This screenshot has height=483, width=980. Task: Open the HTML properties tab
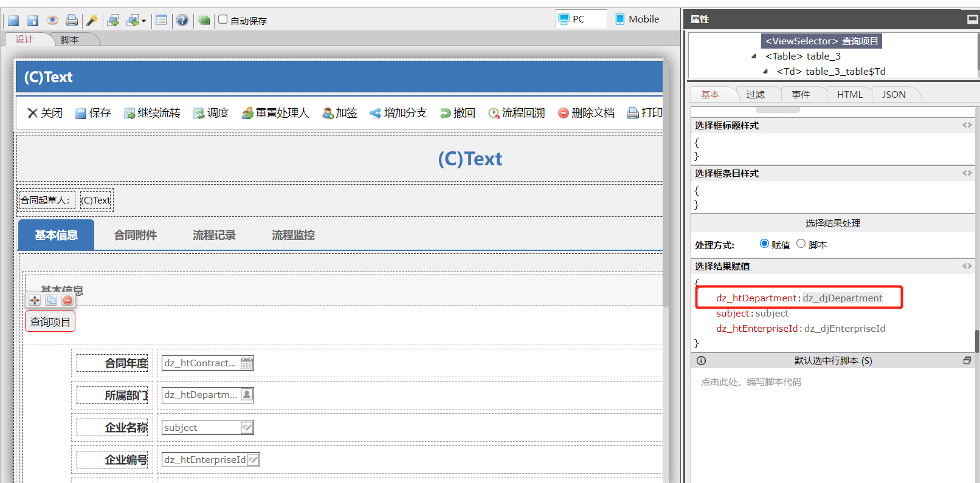coord(850,95)
